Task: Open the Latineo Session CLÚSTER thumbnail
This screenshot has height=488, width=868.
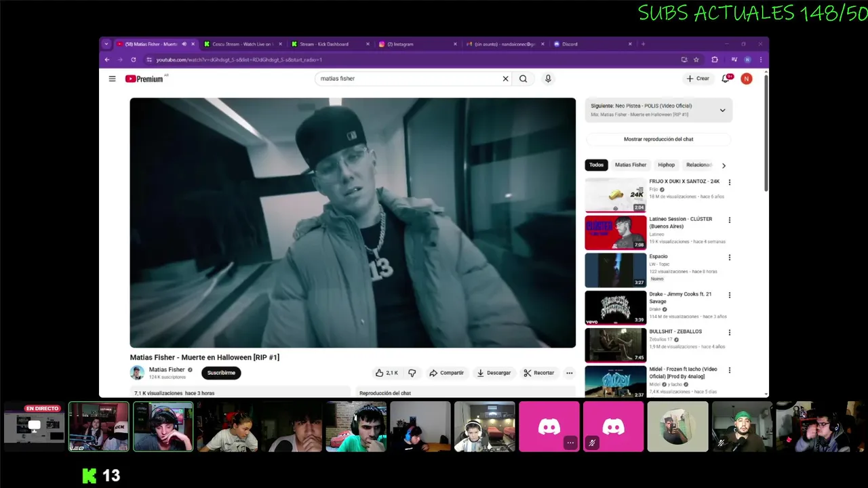Action: (x=616, y=233)
